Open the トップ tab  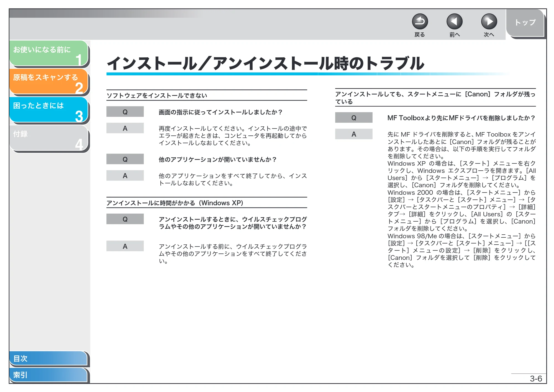[525, 23]
